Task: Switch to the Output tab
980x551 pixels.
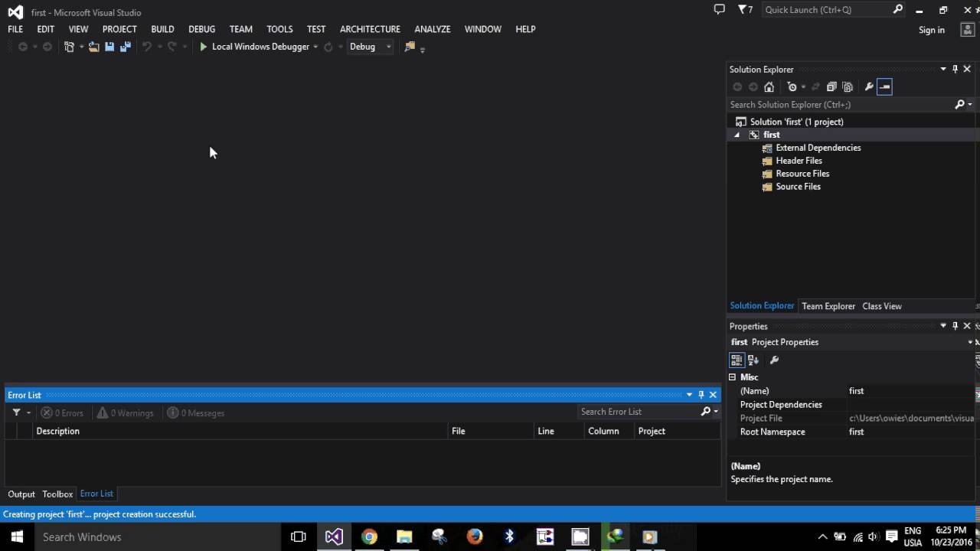Action: click(x=21, y=494)
